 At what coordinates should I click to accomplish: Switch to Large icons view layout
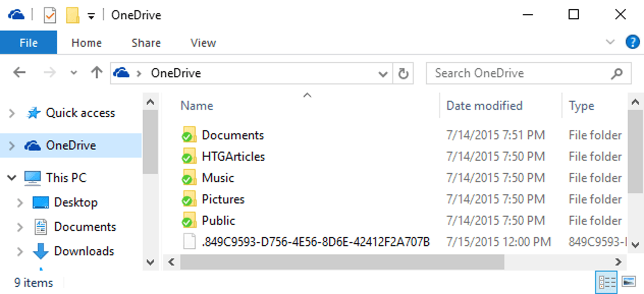[628, 281]
